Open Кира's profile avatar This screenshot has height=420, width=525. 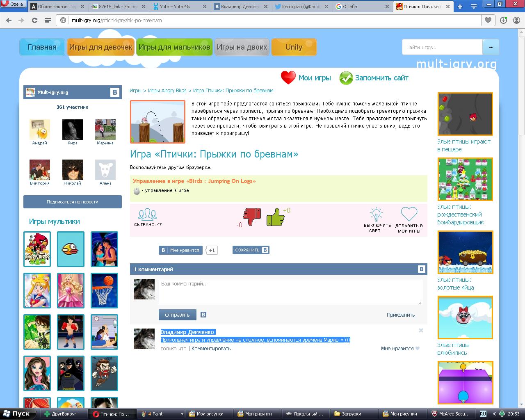click(x=73, y=130)
